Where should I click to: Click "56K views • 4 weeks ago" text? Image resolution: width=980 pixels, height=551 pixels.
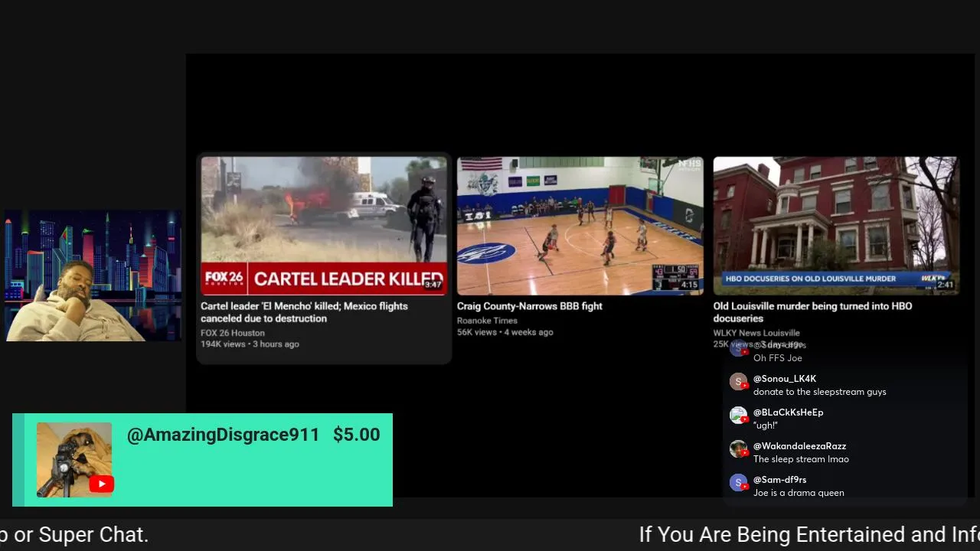click(x=505, y=332)
